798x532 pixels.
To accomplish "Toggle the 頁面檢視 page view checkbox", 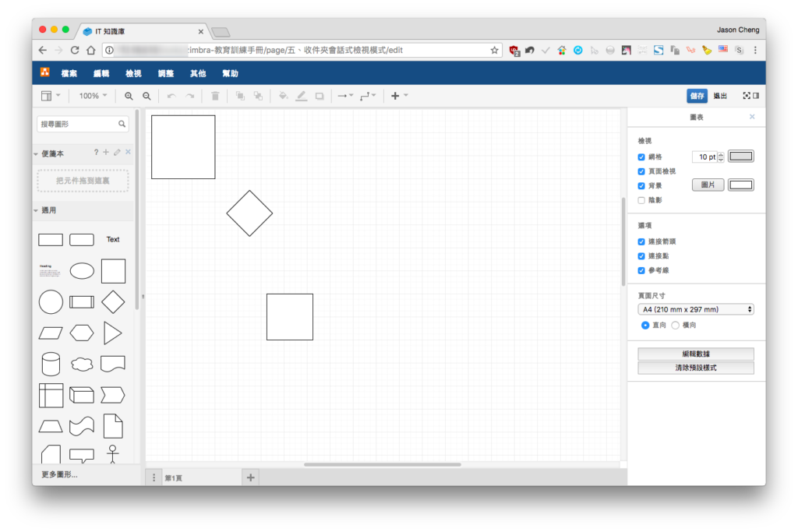I will point(641,171).
